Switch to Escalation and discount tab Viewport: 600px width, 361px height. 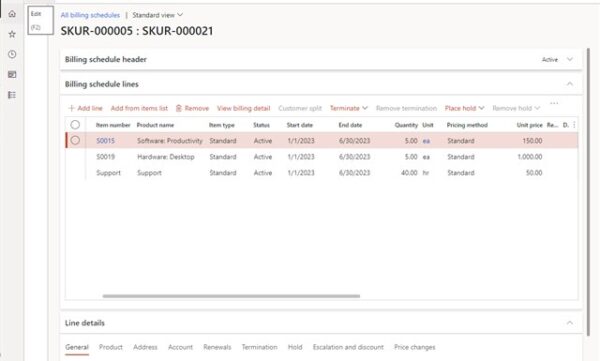click(x=348, y=347)
